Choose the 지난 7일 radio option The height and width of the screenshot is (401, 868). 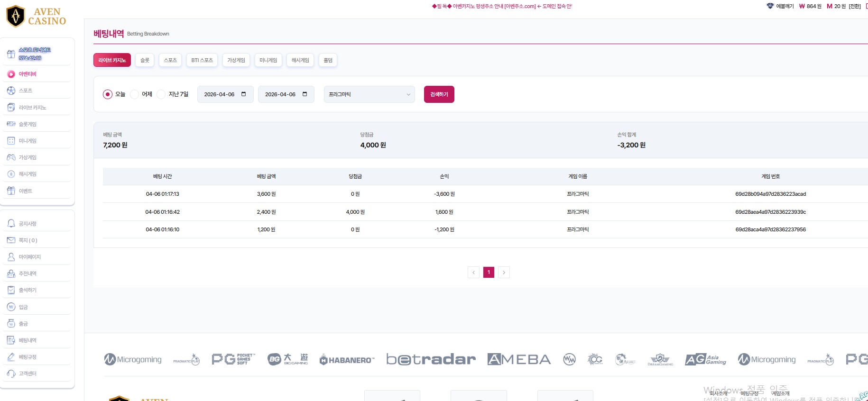click(161, 94)
